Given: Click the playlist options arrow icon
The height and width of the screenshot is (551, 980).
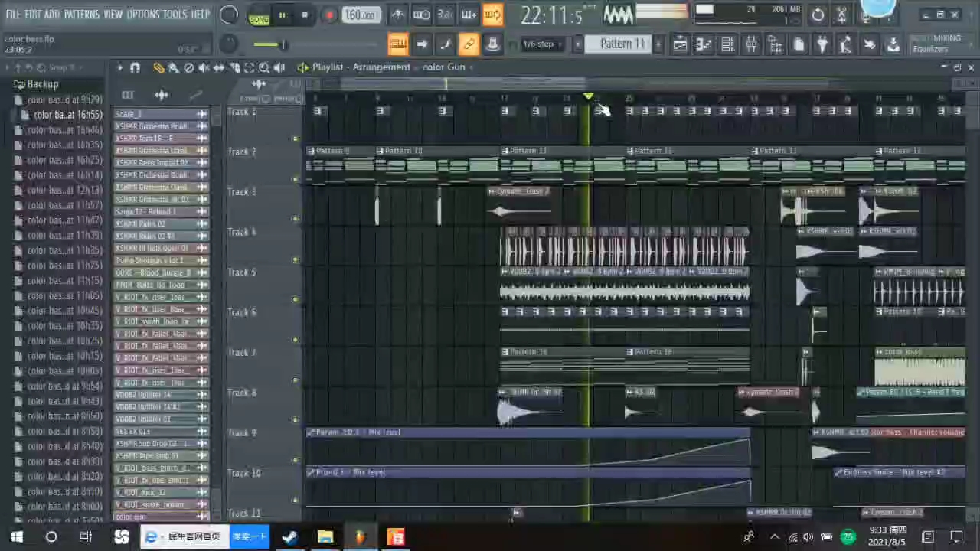Looking at the screenshot, I should [x=119, y=68].
